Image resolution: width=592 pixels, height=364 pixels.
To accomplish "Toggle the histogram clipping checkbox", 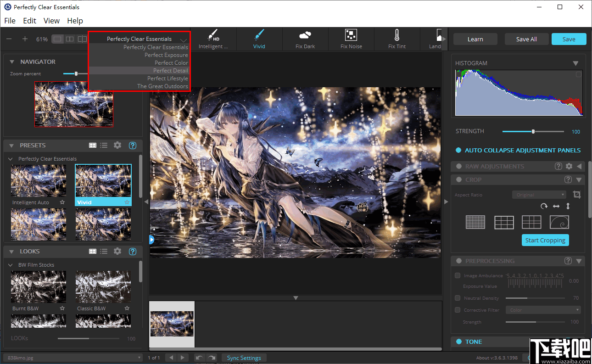I will click(x=578, y=74).
